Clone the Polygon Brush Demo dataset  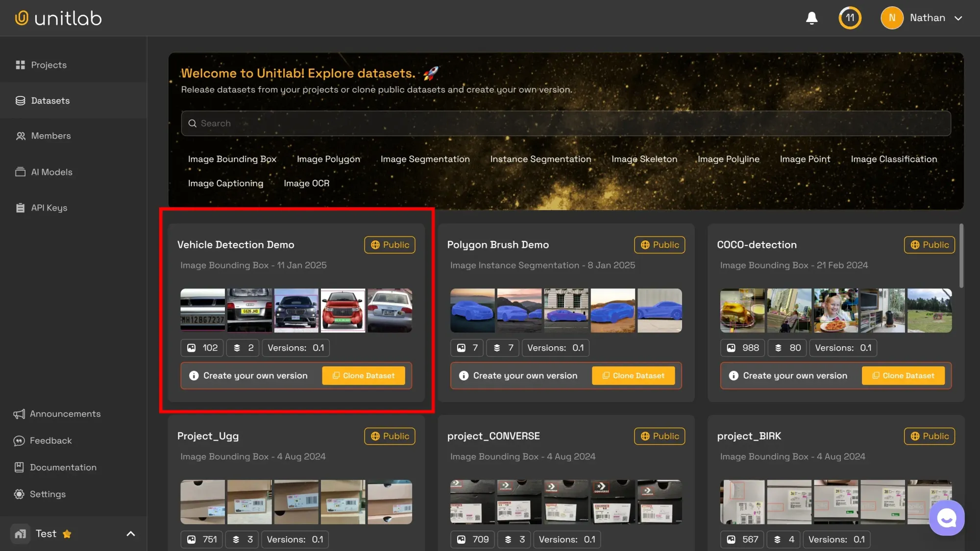633,376
